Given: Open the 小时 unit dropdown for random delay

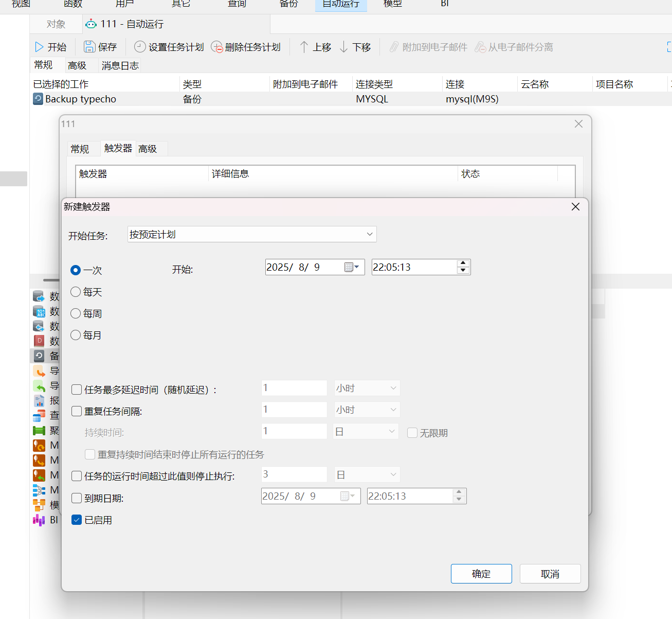Looking at the screenshot, I should pyautogui.click(x=367, y=388).
